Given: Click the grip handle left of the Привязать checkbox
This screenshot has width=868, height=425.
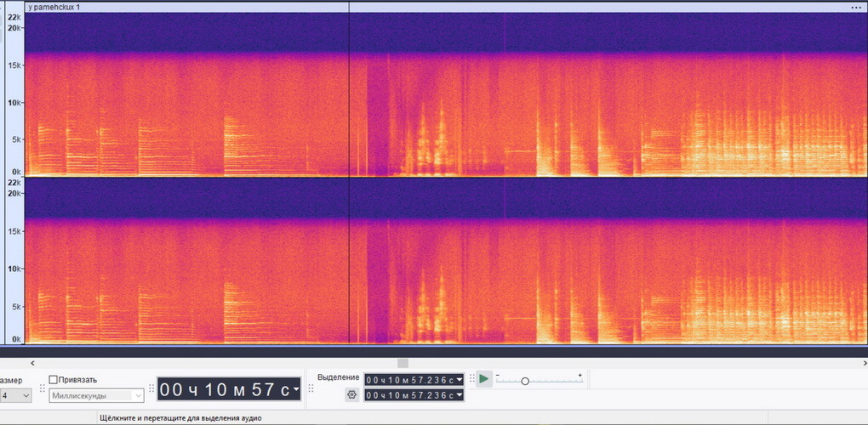Looking at the screenshot, I should click(x=42, y=388).
